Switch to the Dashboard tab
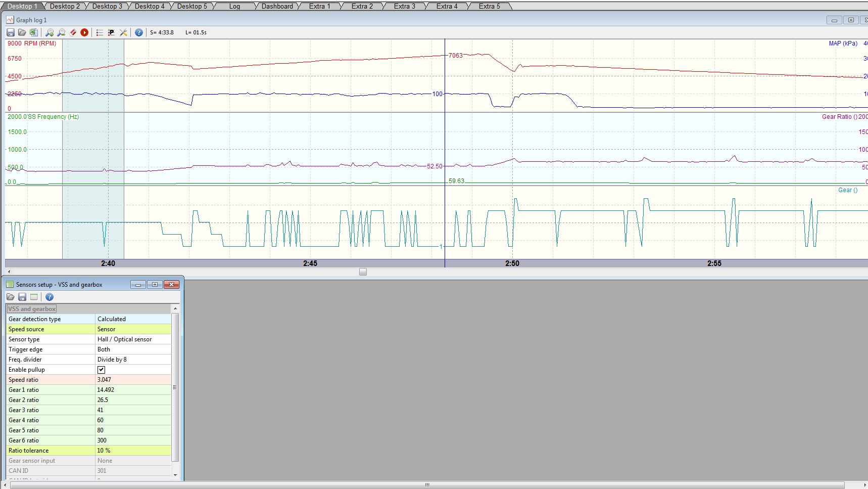 point(277,6)
